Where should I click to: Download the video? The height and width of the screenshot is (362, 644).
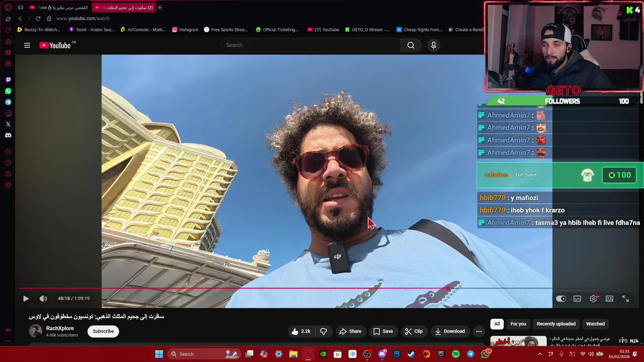point(450,331)
